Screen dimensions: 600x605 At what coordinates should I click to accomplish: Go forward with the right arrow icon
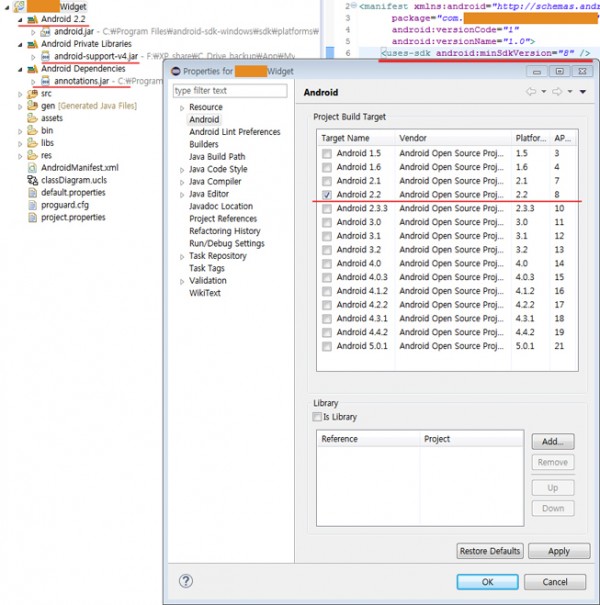[557, 91]
